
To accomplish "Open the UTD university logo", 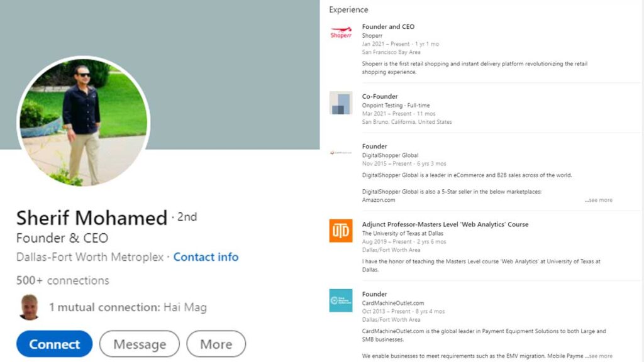I will pyautogui.click(x=341, y=231).
